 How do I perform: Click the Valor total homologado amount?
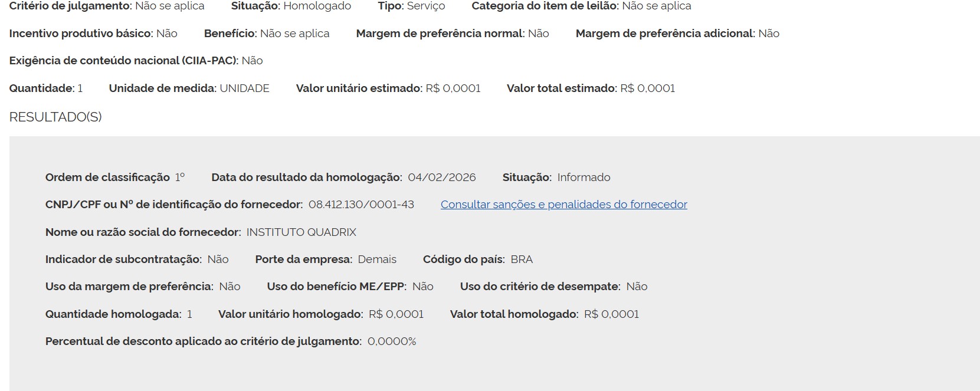coord(611,314)
